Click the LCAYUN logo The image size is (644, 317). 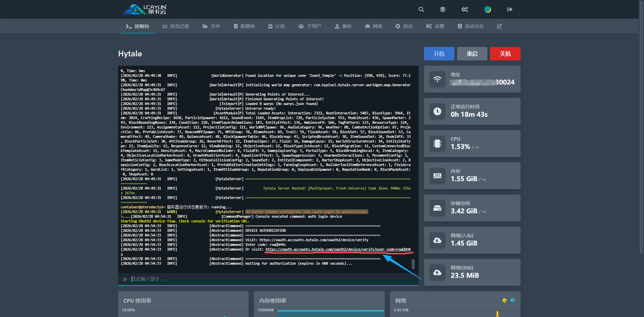tap(145, 9)
